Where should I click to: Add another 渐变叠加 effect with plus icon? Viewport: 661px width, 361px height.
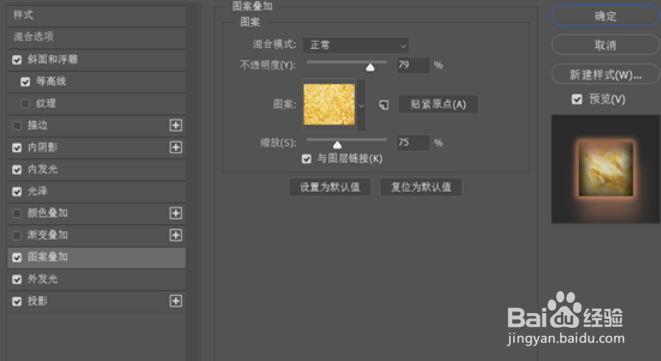click(176, 235)
